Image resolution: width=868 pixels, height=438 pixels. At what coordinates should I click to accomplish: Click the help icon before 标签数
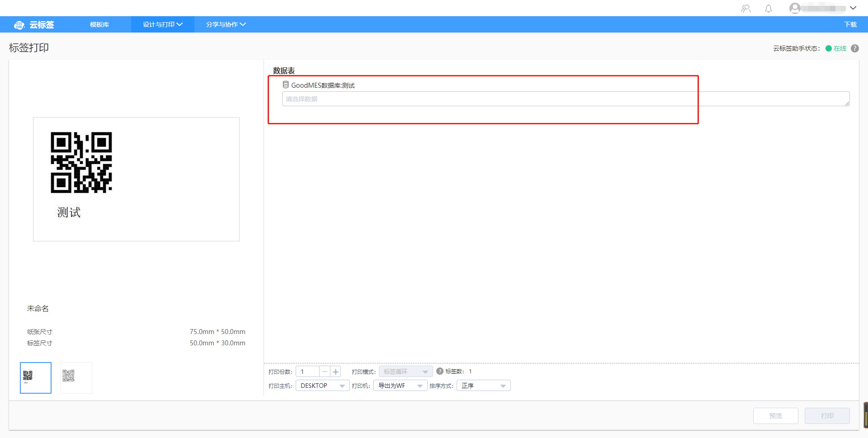(x=440, y=371)
